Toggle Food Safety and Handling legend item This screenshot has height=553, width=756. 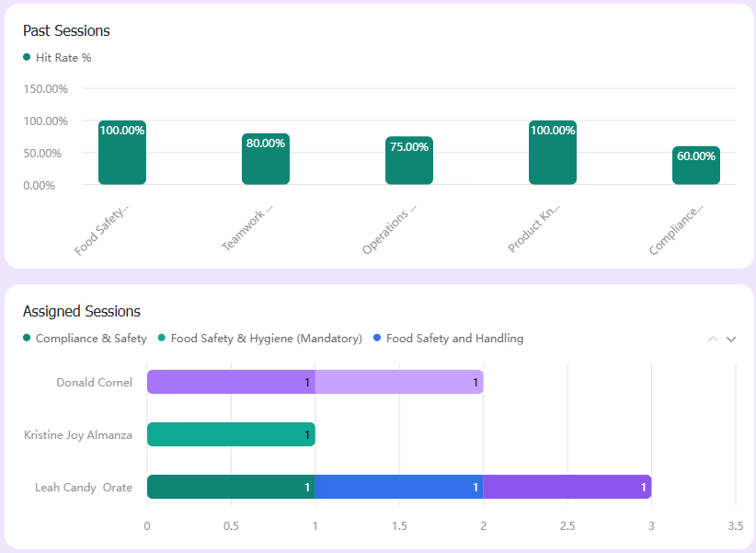449,339
